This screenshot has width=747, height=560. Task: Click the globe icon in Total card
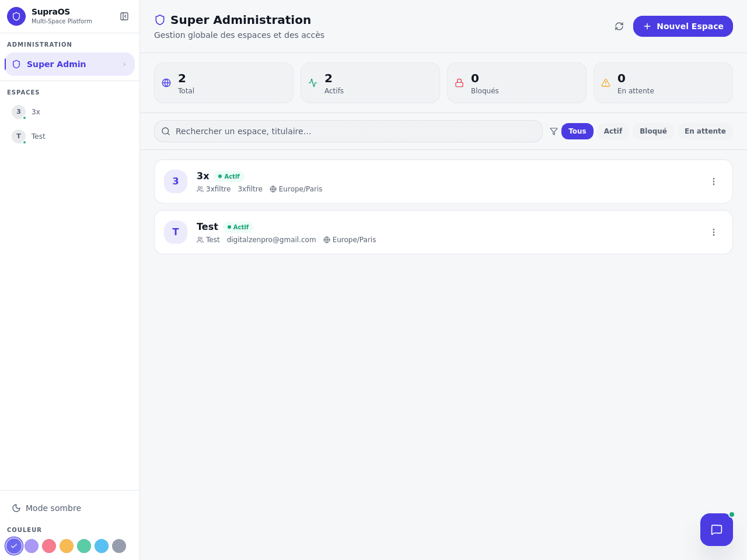[166, 83]
